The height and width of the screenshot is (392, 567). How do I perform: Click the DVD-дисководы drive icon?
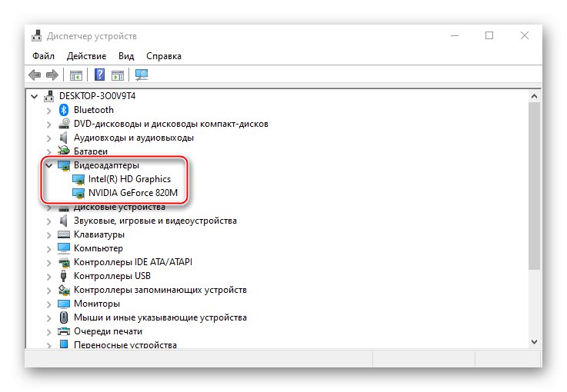[64, 124]
